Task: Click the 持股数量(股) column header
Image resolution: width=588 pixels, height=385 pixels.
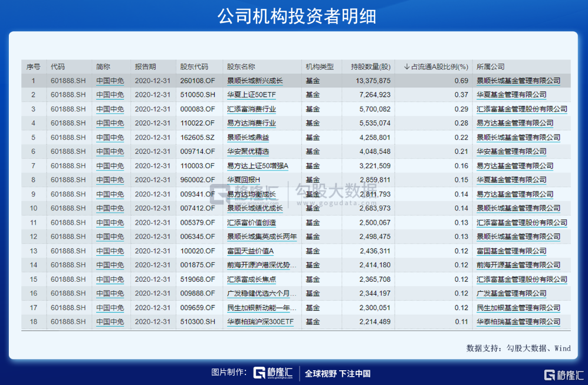Action: click(x=370, y=67)
